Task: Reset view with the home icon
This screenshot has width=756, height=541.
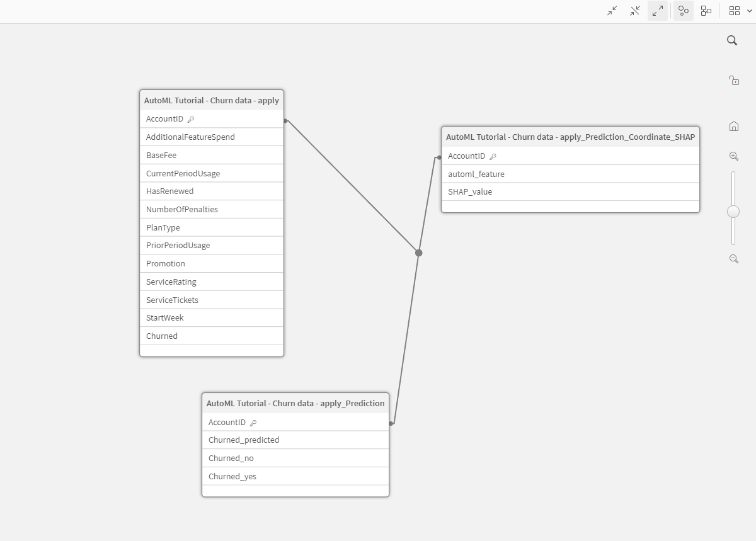Action: (x=733, y=126)
